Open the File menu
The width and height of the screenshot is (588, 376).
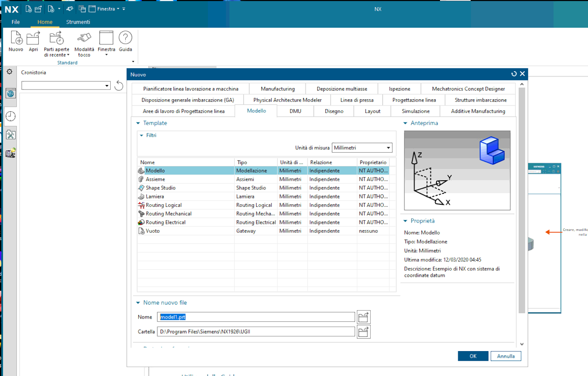(16, 22)
